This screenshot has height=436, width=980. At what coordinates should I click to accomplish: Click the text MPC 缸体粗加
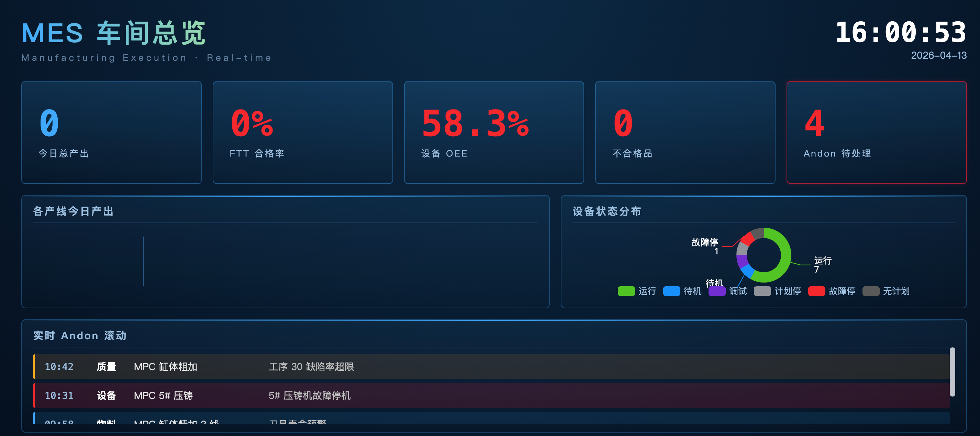[x=166, y=366]
